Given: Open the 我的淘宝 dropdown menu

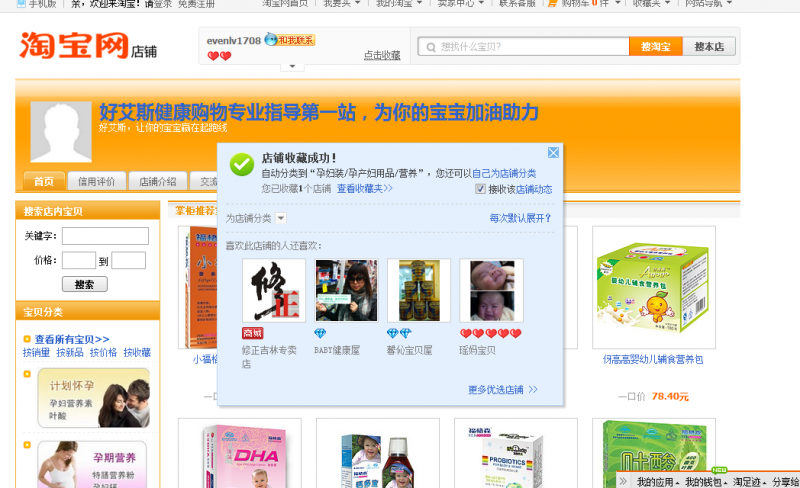Looking at the screenshot, I should pos(399,3).
